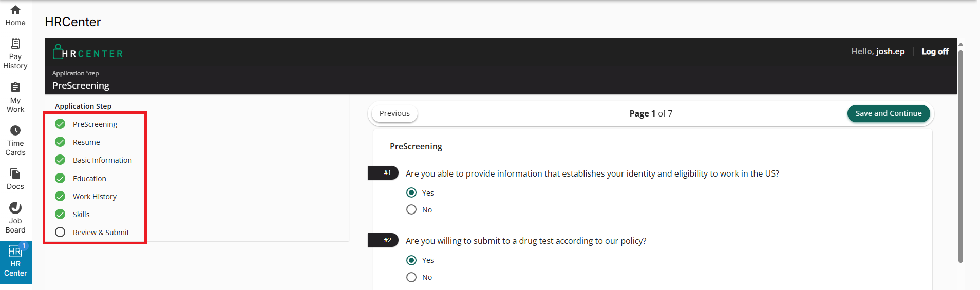Open the Work History step
980x290 pixels.
pos(95,197)
